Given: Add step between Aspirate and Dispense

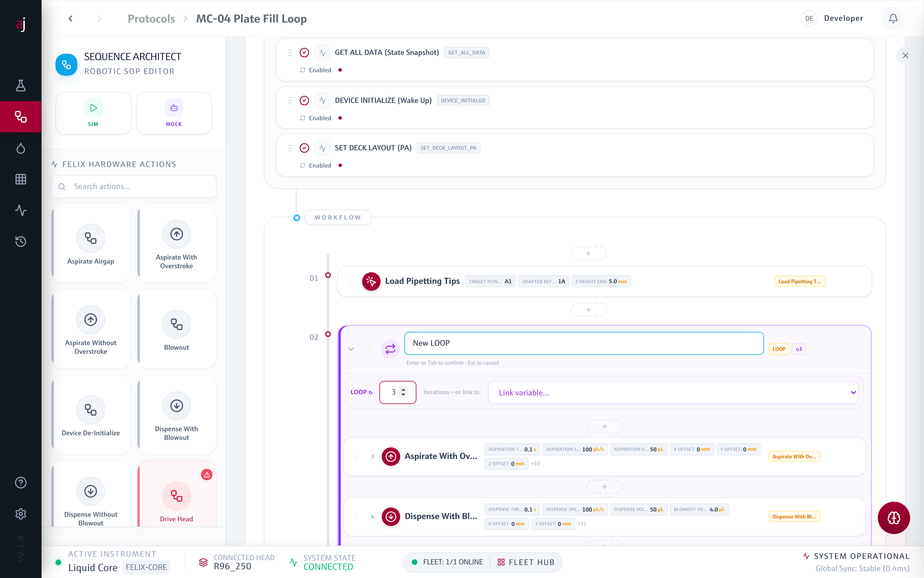Looking at the screenshot, I should (x=604, y=487).
